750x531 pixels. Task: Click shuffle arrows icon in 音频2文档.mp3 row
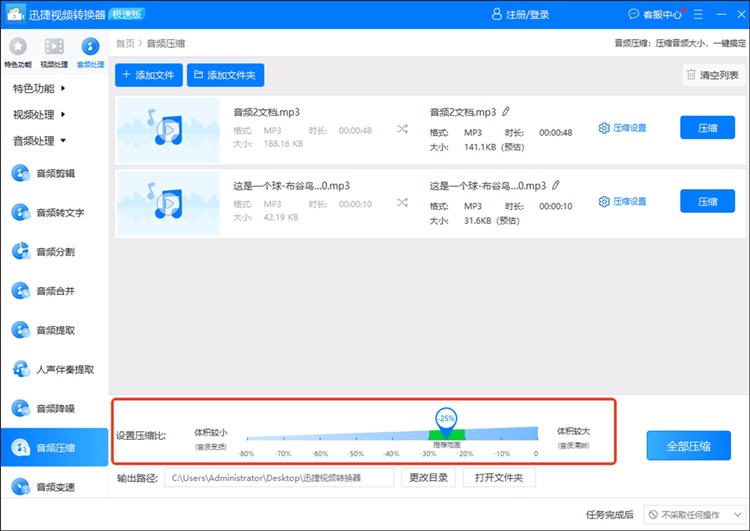coord(402,129)
